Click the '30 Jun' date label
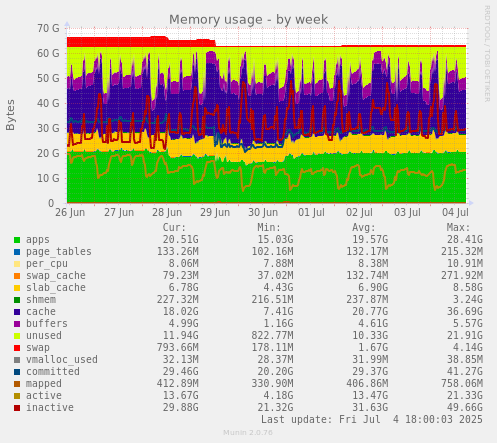 pyautogui.click(x=263, y=212)
